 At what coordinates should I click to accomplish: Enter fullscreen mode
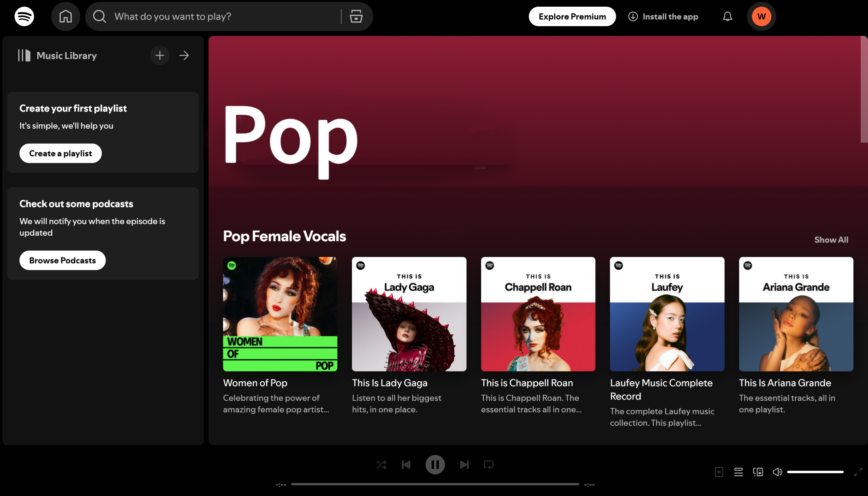click(x=859, y=472)
